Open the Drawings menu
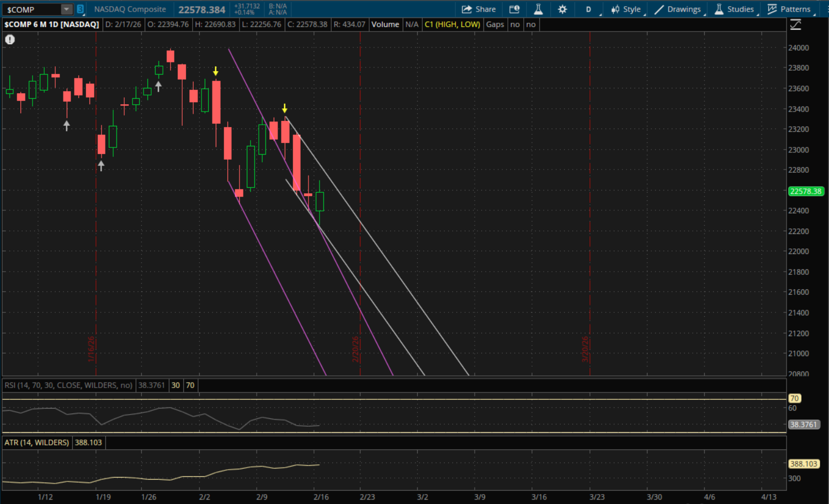The image size is (829, 504). [x=678, y=9]
